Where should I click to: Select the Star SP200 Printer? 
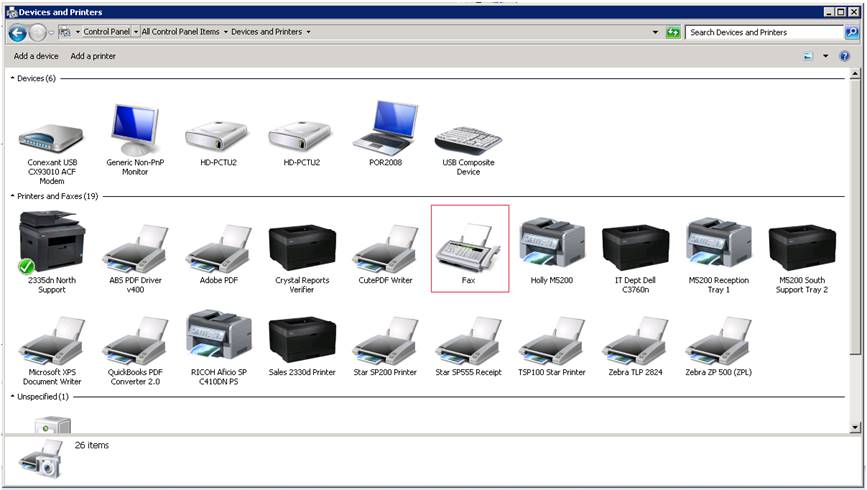coord(385,347)
